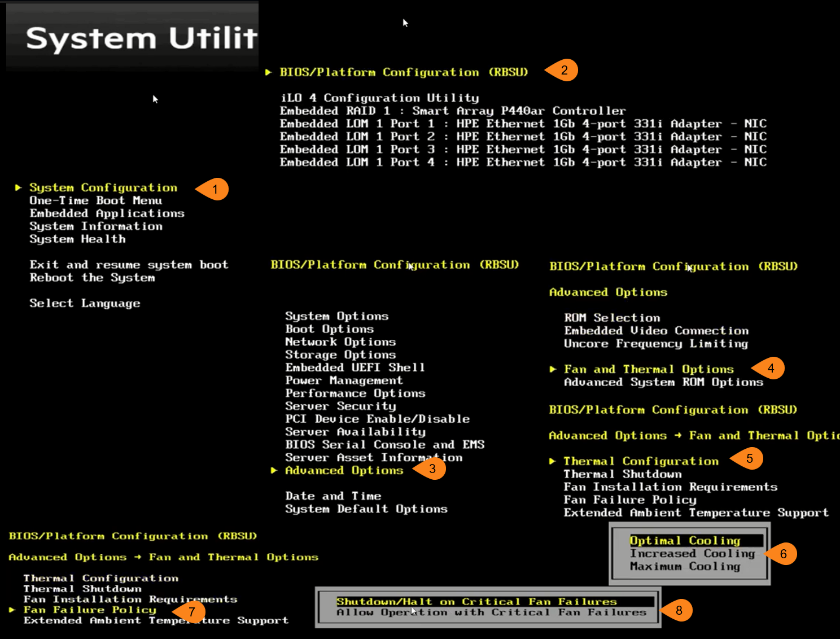The image size is (840, 639).
Task: Open Date and Time
Action: [x=333, y=496]
